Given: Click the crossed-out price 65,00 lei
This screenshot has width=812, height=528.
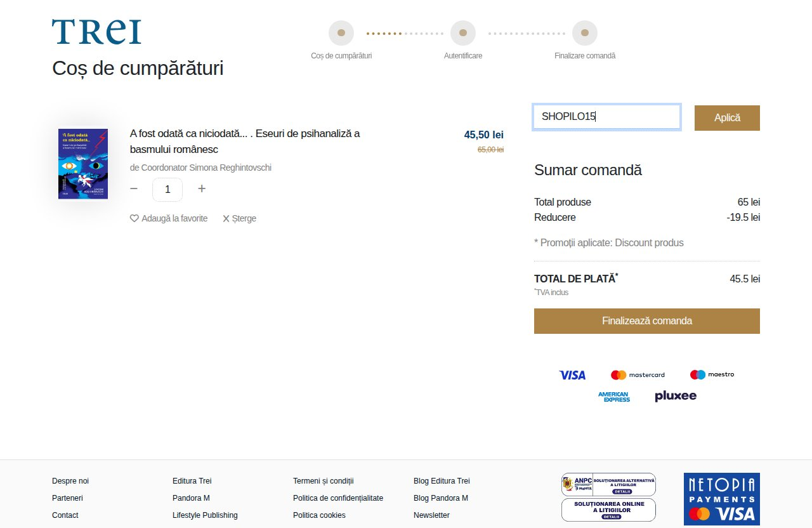Looking at the screenshot, I should (x=490, y=150).
